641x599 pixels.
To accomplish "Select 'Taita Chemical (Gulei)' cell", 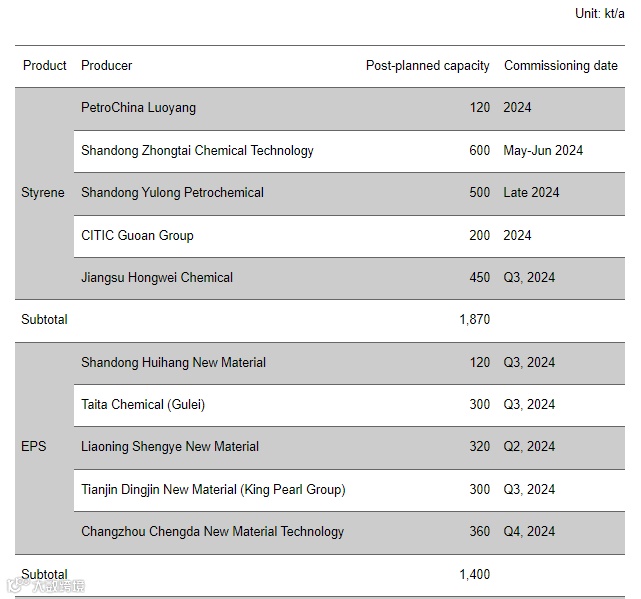I will pyautogui.click(x=143, y=405).
